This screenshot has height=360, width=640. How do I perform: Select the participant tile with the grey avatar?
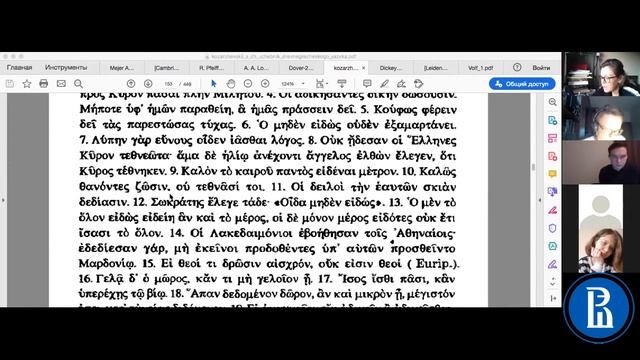click(x=600, y=207)
